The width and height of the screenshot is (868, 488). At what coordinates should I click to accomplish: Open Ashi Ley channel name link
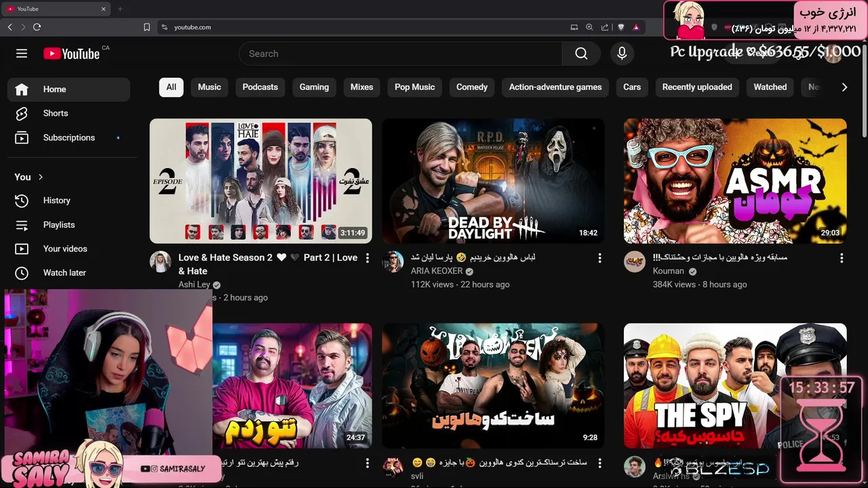pos(194,285)
